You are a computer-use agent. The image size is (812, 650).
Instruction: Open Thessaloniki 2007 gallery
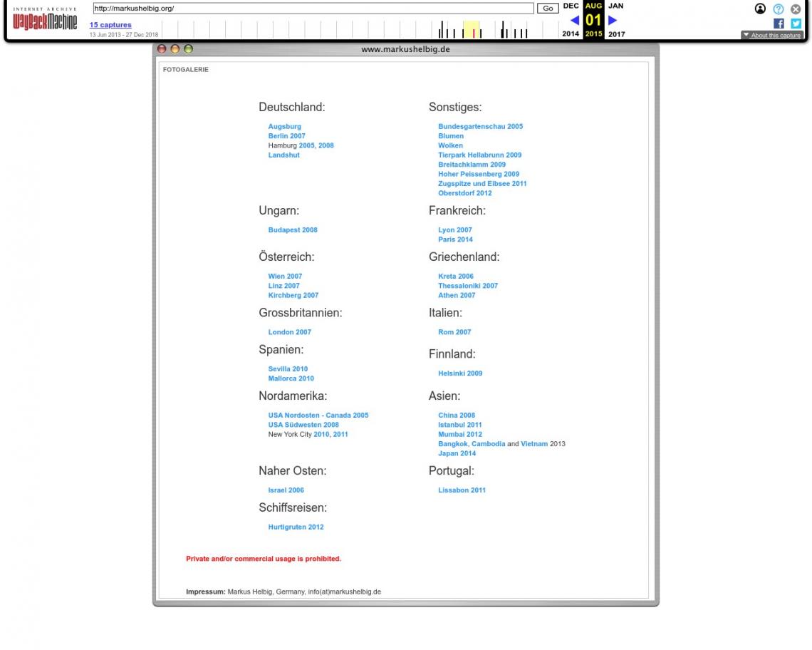click(468, 286)
